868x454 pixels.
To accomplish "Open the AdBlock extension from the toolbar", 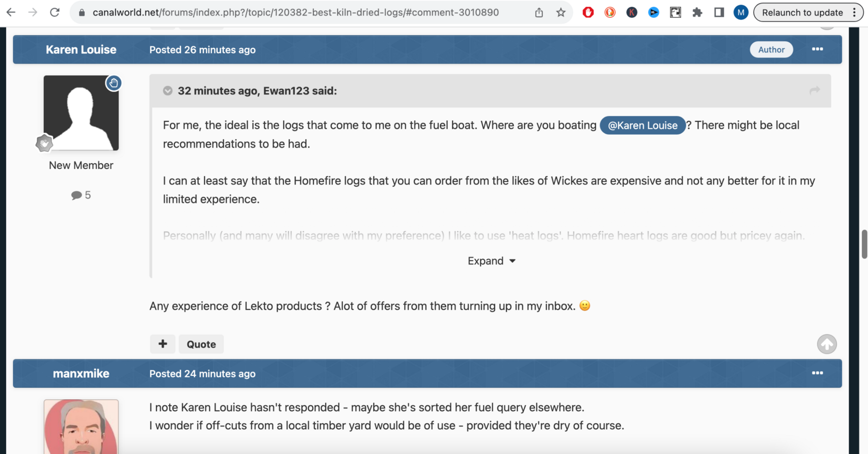I will [x=588, y=12].
